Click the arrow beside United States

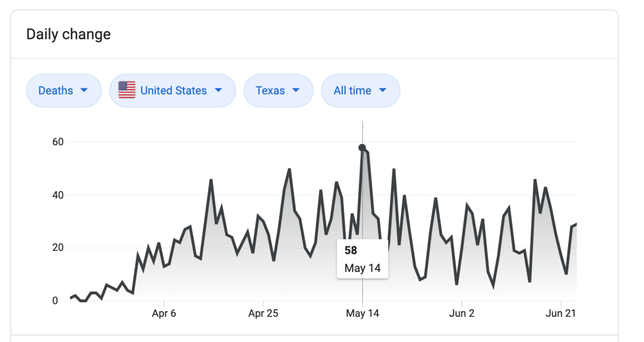pyautogui.click(x=218, y=90)
